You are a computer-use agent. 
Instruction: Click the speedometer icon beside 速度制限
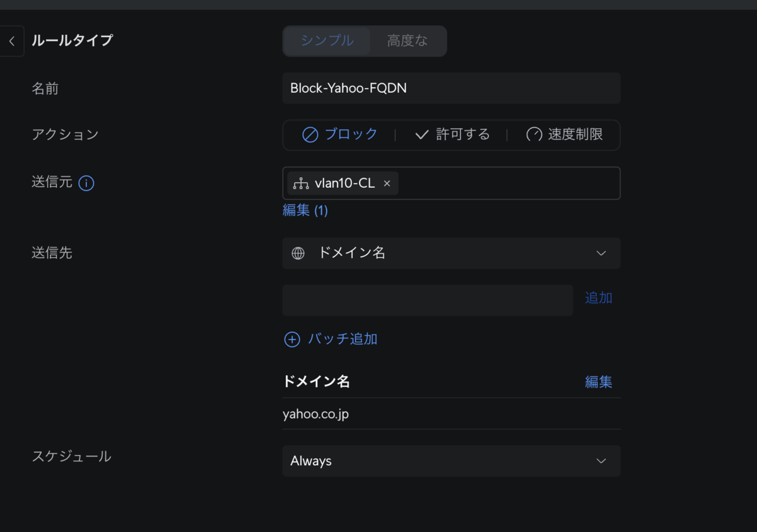(534, 135)
